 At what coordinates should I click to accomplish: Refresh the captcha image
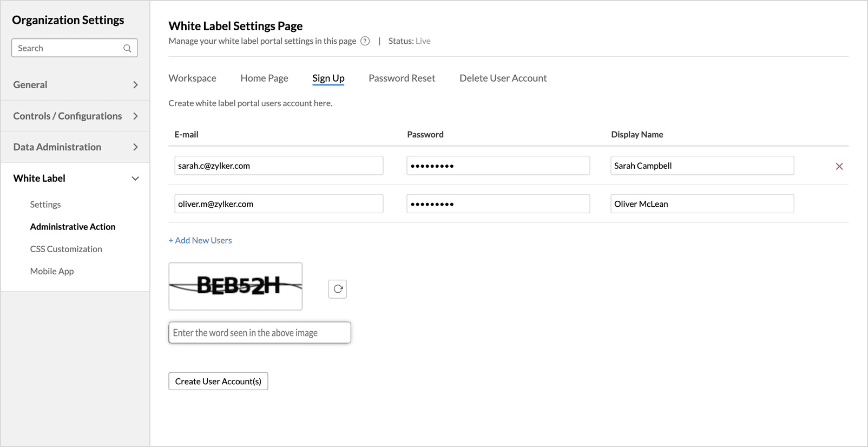[338, 289]
